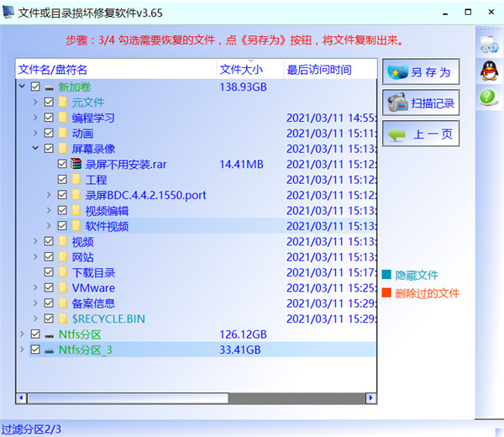The width and height of the screenshot is (504, 437).
Task: Click the folder icon for VMware
Action: (63, 288)
